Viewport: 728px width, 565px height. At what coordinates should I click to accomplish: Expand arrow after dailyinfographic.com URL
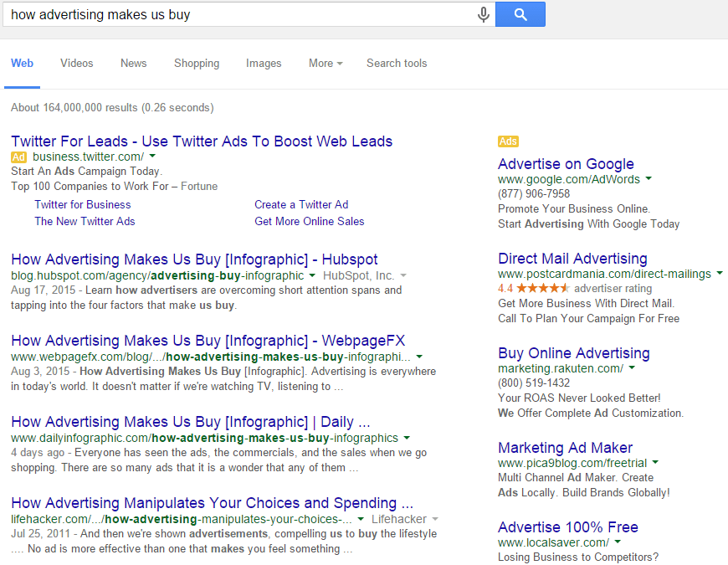pyautogui.click(x=407, y=438)
